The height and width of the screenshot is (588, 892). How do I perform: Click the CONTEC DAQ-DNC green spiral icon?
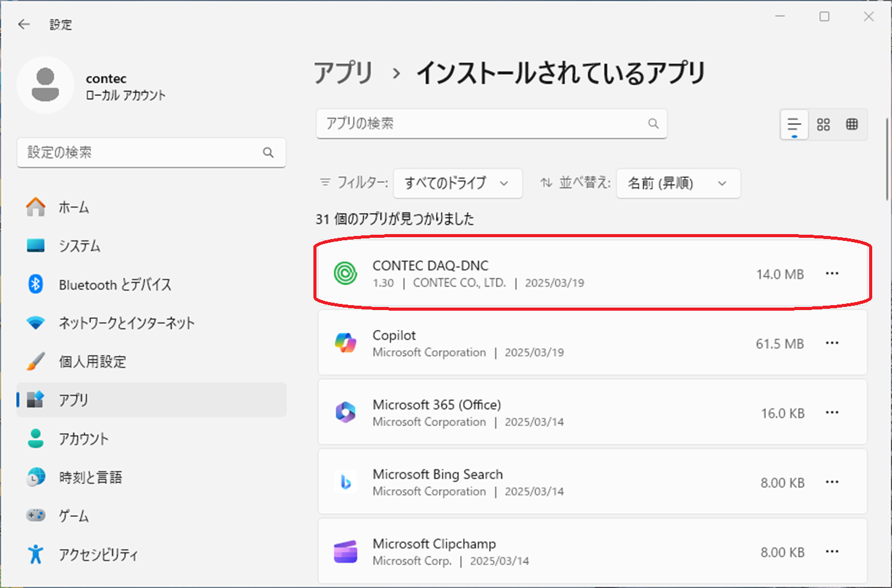tap(346, 273)
